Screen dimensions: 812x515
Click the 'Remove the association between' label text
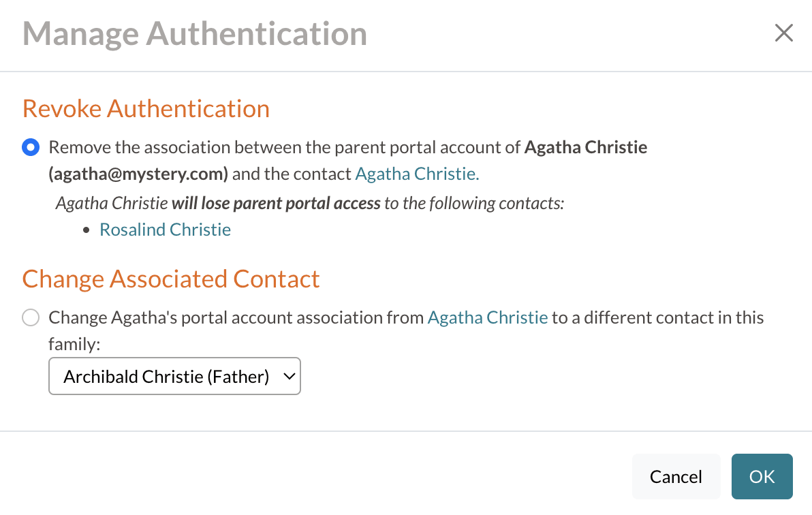(204, 147)
